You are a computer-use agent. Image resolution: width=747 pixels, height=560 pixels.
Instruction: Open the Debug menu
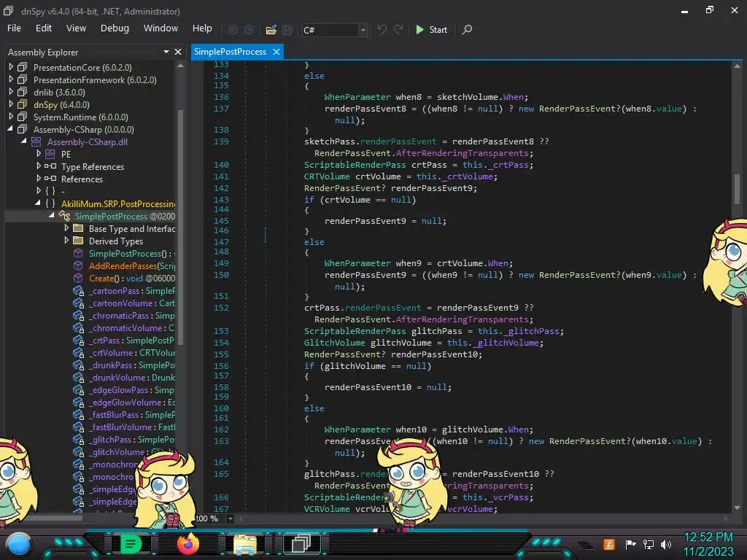coord(115,28)
